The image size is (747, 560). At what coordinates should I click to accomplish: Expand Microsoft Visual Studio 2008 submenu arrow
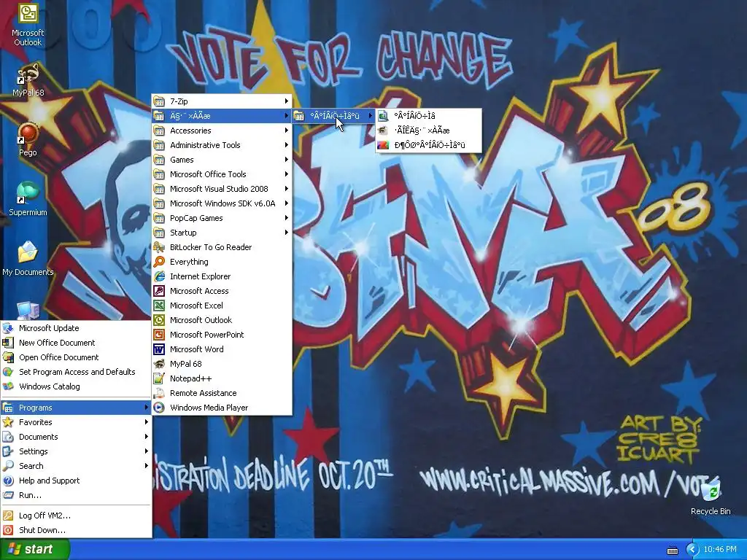coord(286,189)
